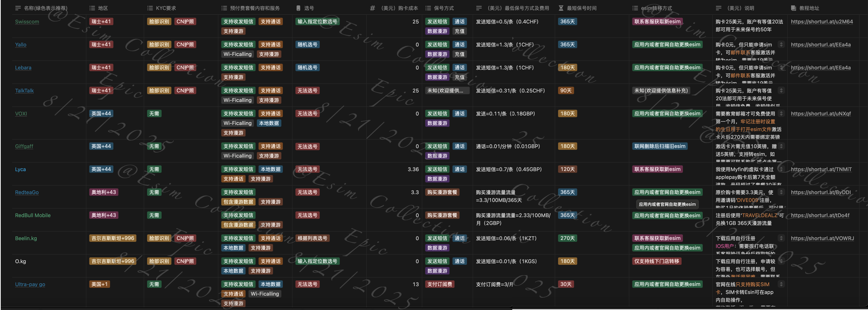Click the 90天 duration tag
Screen dimensions: 868x310
point(566,91)
